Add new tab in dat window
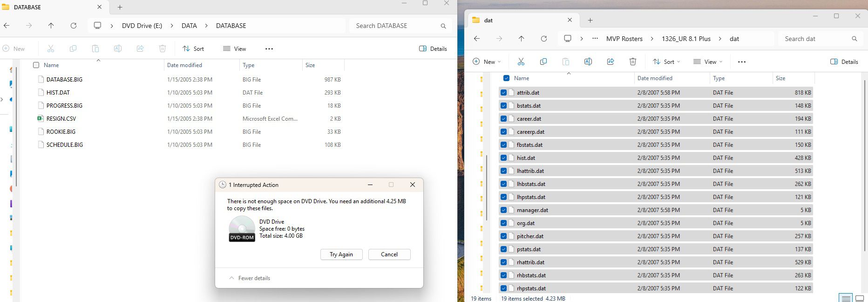 (x=590, y=20)
